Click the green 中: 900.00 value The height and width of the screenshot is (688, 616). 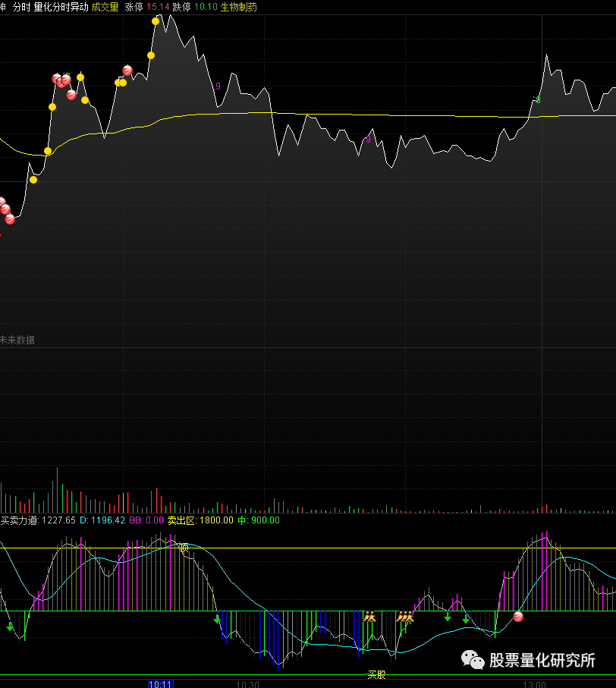point(259,520)
